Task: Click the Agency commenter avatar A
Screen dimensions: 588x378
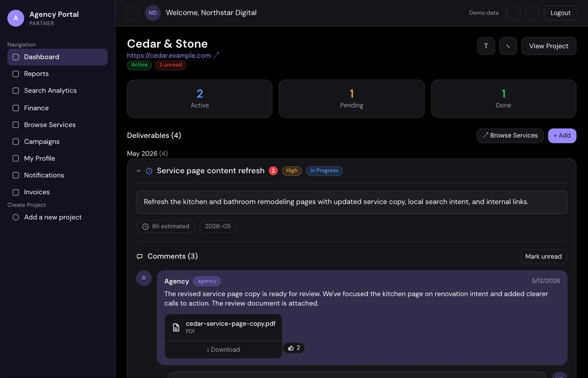Action: coord(144,278)
